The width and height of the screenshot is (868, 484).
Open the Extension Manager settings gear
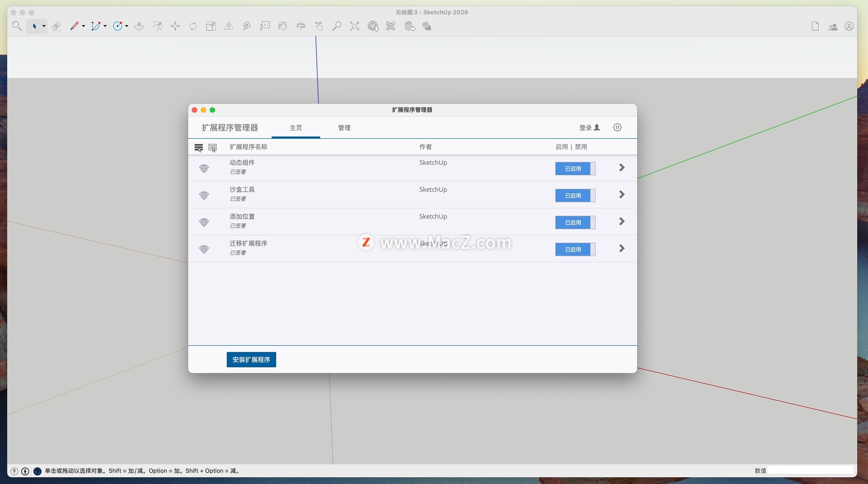[x=617, y=127]
